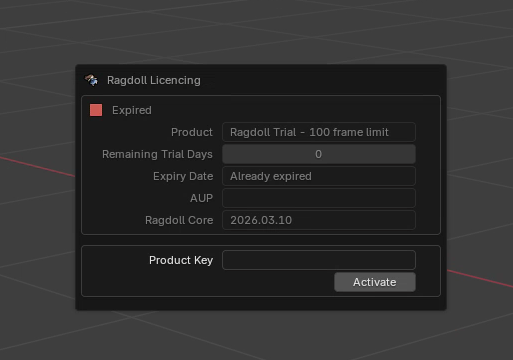Click the Product Key label
The image size is (513, 360).
181,260
